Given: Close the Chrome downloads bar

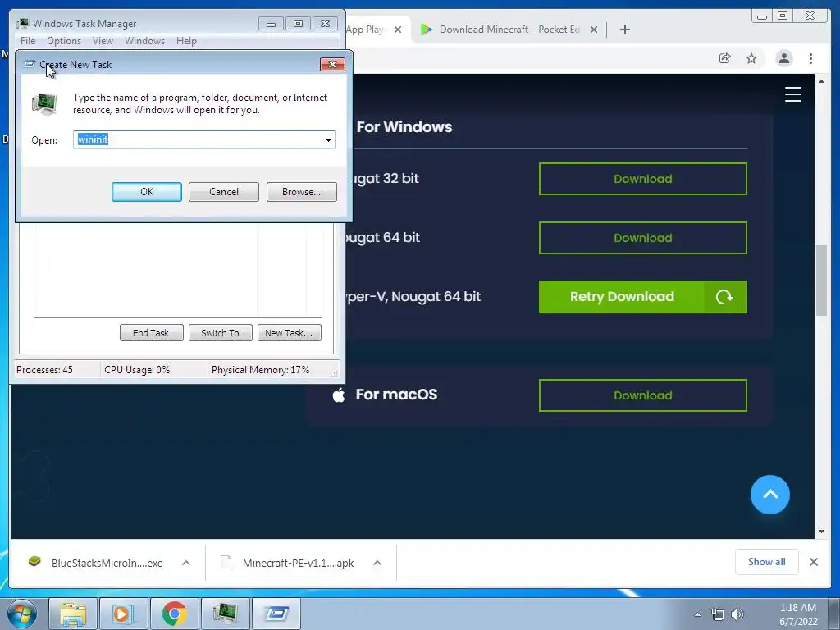Looking at the screenshot, I should click(x=813, y=562).
